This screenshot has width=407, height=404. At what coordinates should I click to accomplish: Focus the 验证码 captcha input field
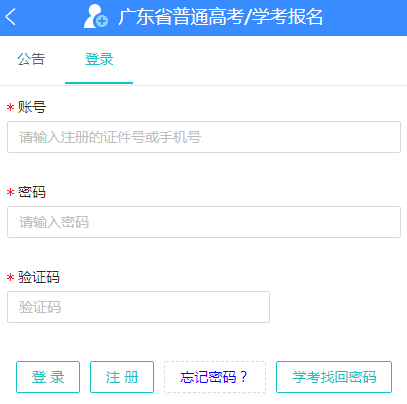(x=138, y=307)
